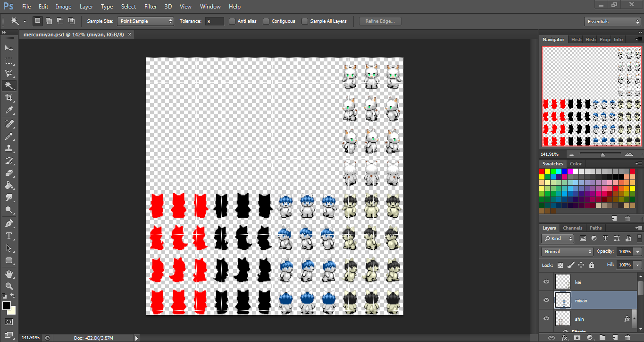Pick the red swatch in Swatches panel
Image resolution: width=644 pixels, height=342 pixels.
[x=542, y=171]
